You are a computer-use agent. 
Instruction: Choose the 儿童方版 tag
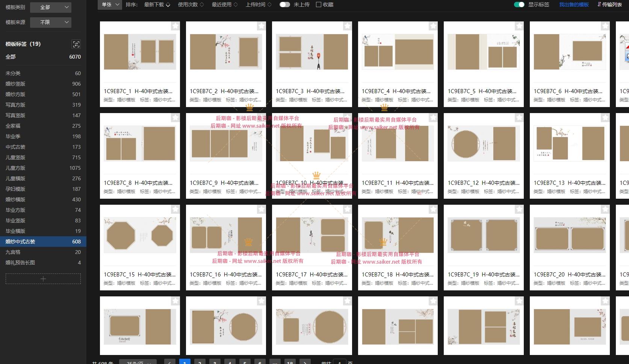[43, 168]
